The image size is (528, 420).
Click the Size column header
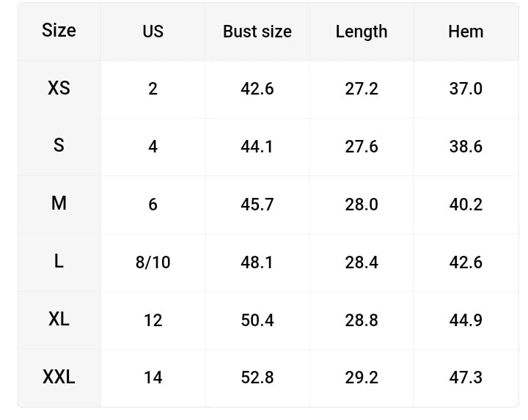tap(59, 31)
